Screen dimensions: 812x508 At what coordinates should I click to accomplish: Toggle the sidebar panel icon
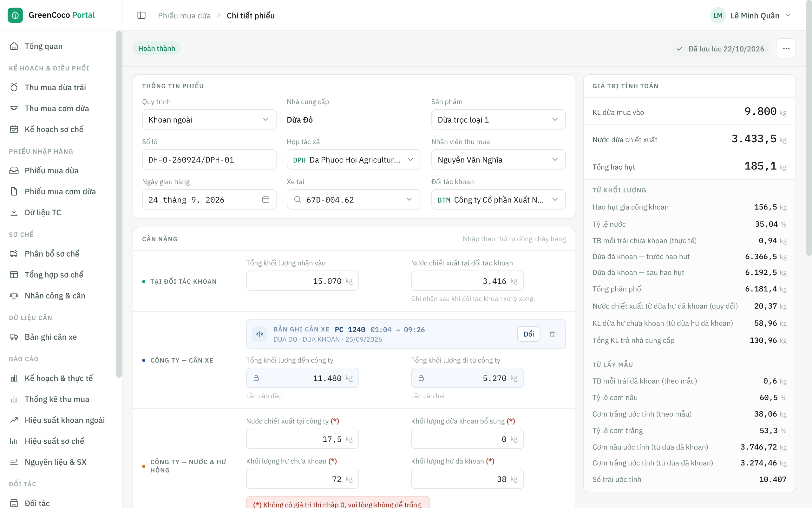coord(141,16)
